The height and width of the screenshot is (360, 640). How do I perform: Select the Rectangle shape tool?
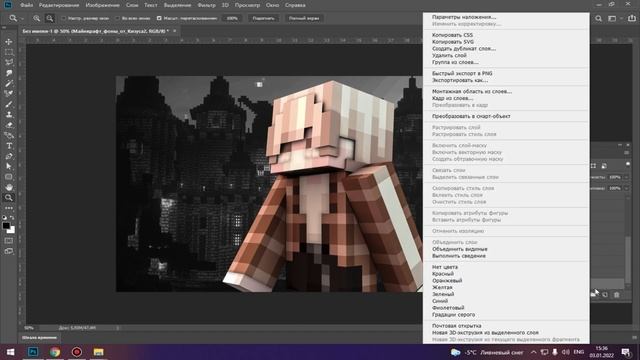click(9, 177)
